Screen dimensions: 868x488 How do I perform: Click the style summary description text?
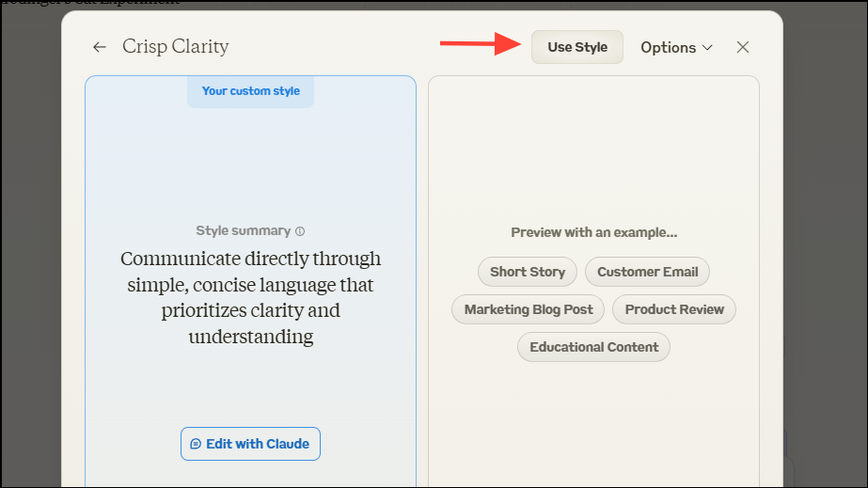click(250, 297)
